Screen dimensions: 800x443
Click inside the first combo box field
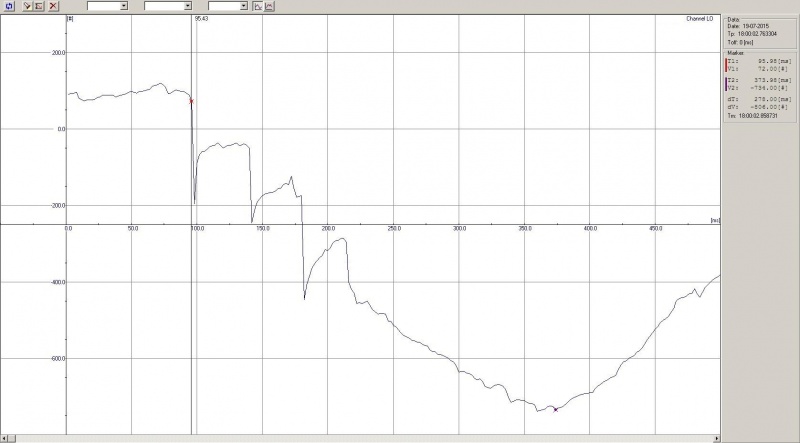point(104,6)
